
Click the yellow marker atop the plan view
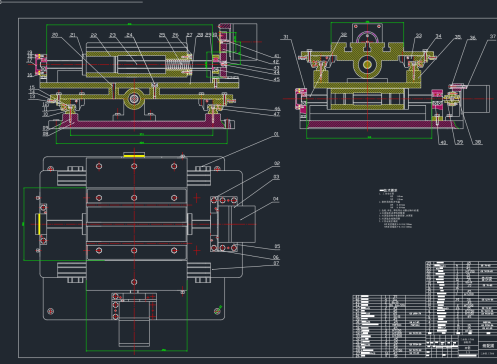(x=134, y=155)
